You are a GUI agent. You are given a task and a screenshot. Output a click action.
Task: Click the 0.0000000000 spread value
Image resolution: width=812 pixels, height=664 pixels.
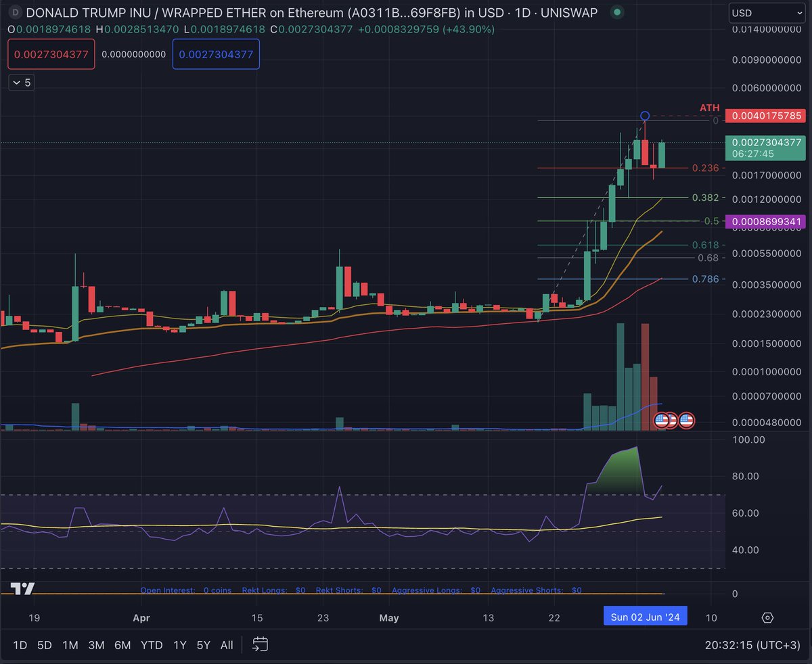tap(134, 55)
